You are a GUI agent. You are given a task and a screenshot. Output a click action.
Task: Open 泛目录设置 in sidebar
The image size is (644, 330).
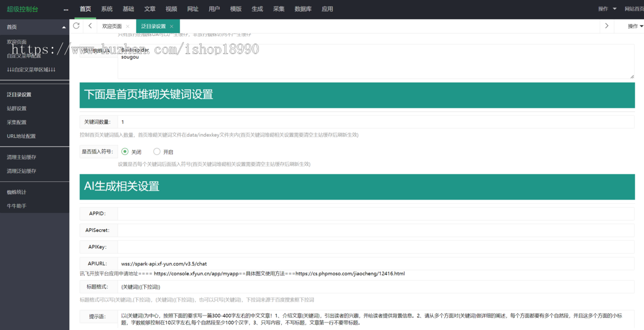pos(19,94)
